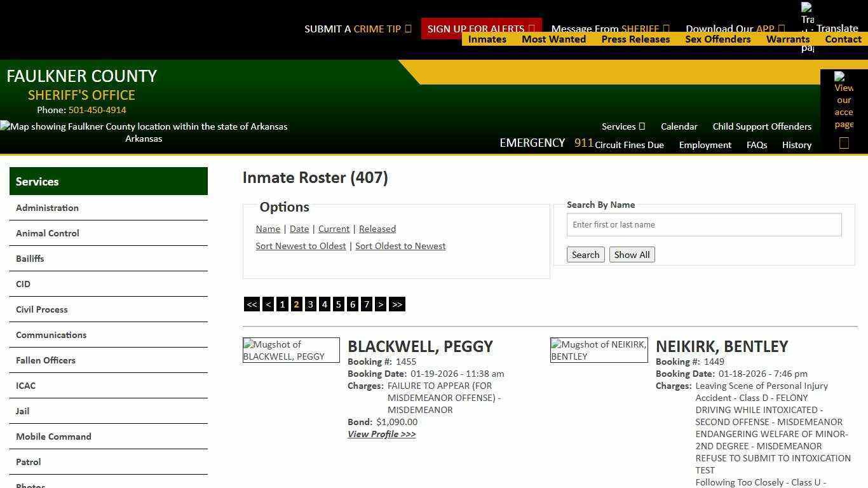Call the sheriff's office phone number link
The image size is (868, 488).
97,109
